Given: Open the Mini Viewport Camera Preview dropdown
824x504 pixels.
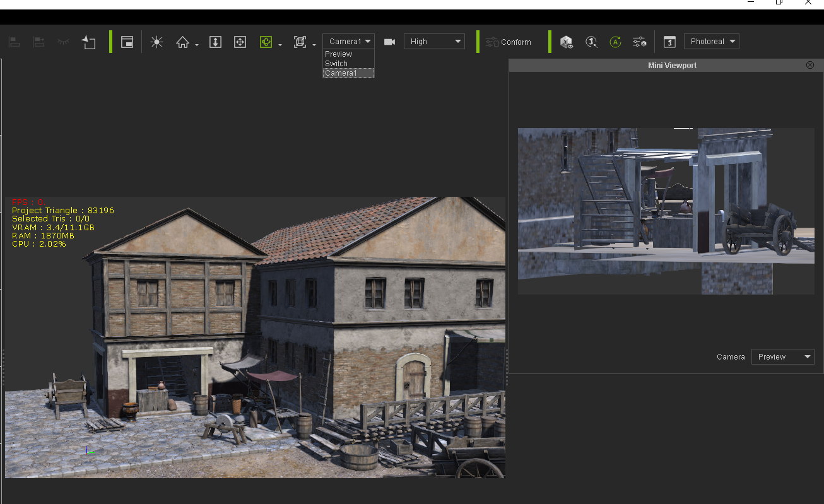Looking at the screenshot, I should point(783,357).
